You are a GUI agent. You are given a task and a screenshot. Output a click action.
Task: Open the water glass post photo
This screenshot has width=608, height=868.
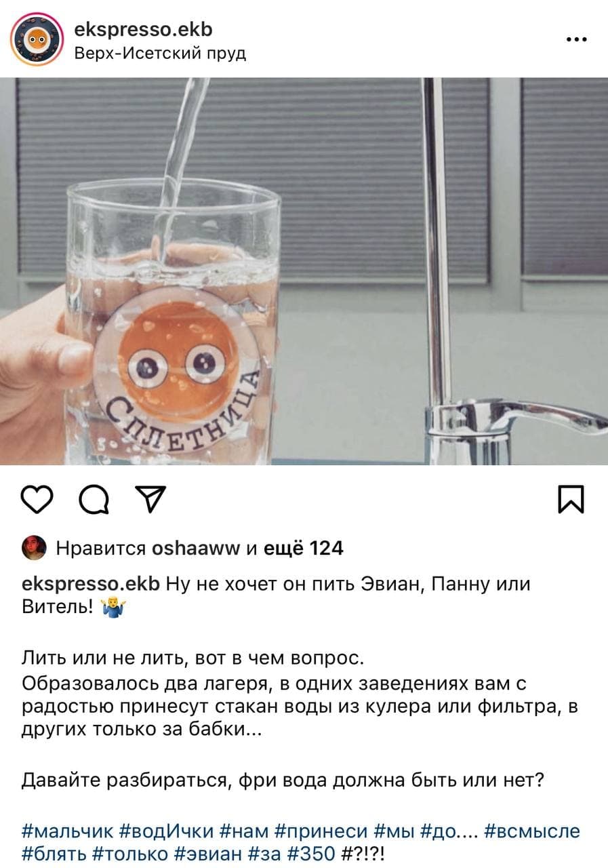click(304, 271)
